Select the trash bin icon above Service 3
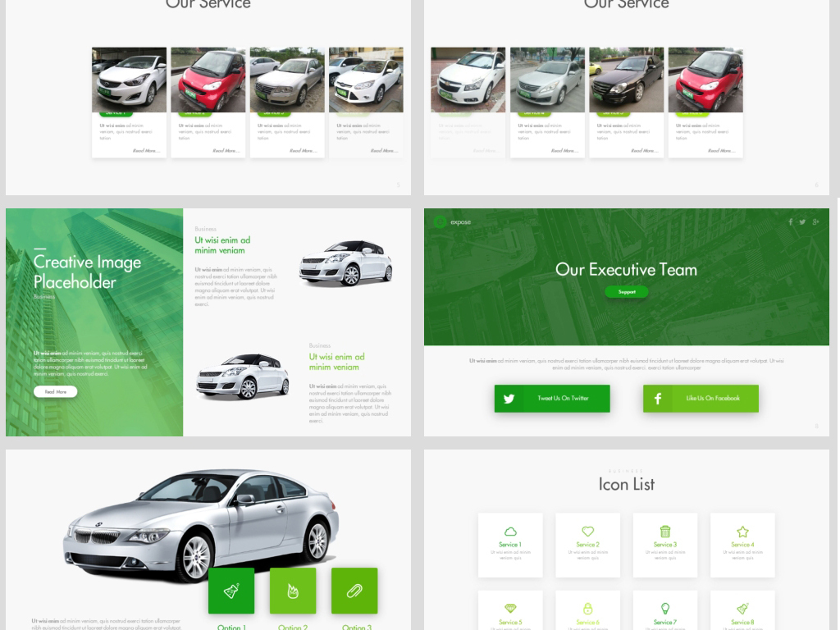Screen dimensions: 840x630 click(x=665, y=532)
